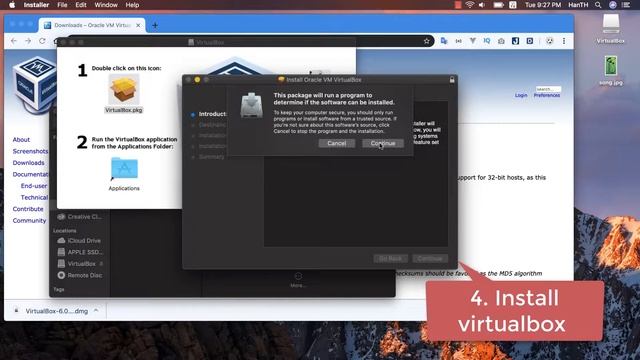This screenshot has width=640, height=360.
Task: Click the More button in Finder window
Action: pyautogui.click(x=298, y=280)
